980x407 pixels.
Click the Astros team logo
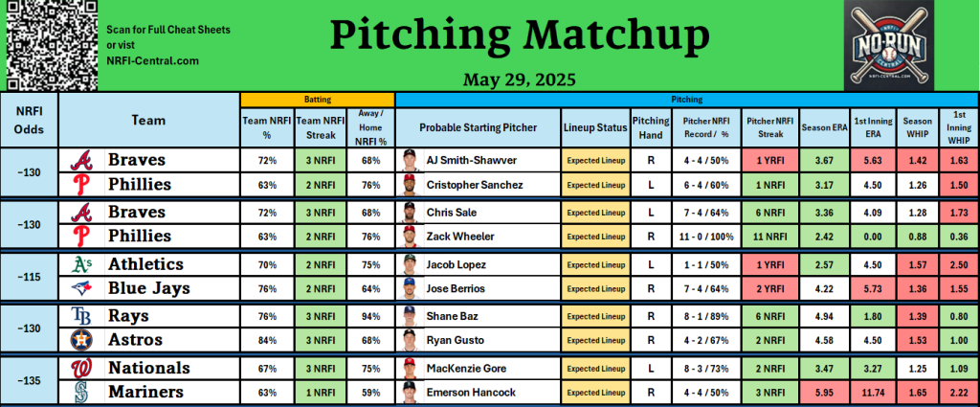pos(82,340)
